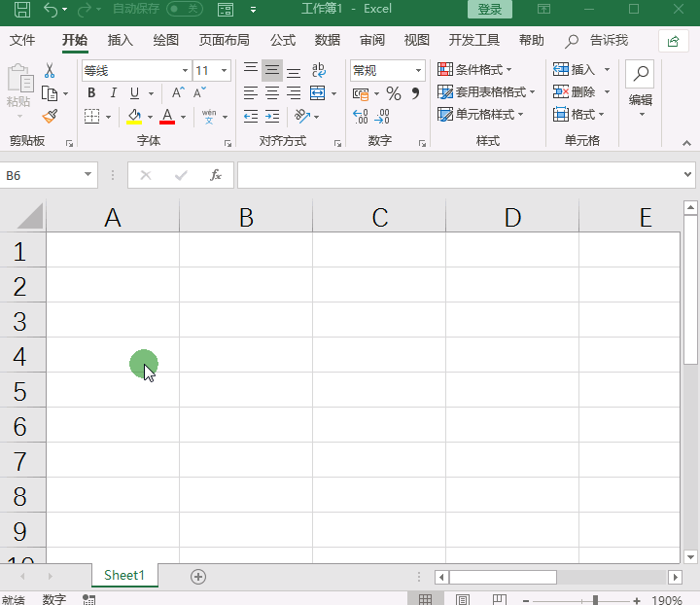Open the Name Box dropdown arrow
Screen dimensions: 700x605
pyautogui.click(x=88, y=175)
